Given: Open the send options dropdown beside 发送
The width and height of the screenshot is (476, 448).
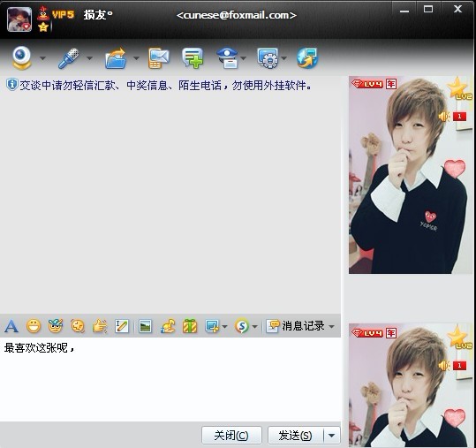Looking at the screenshot, I should pos(332,436).
